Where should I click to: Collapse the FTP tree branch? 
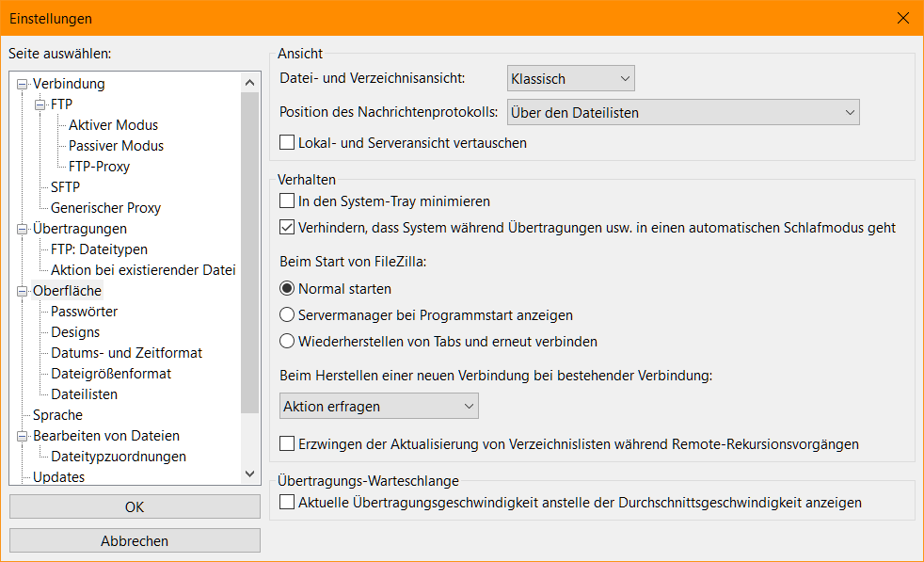[x=40, y=104]
